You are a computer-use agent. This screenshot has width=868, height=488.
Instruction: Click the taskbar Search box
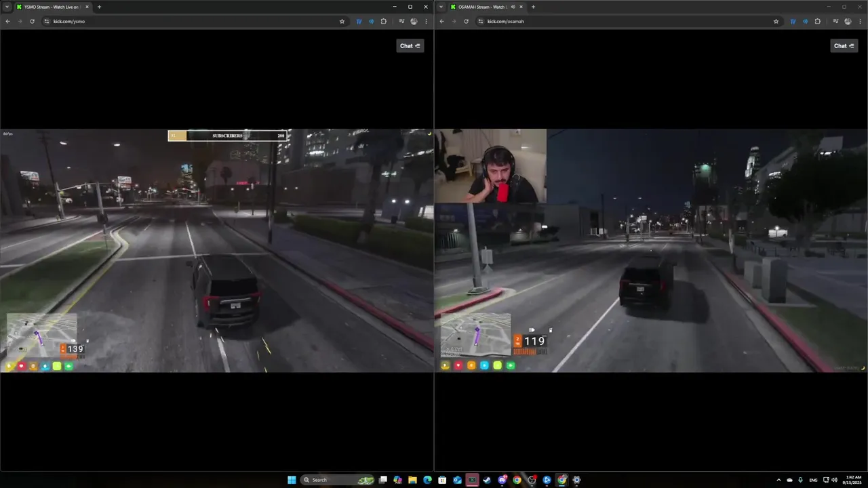338,480
